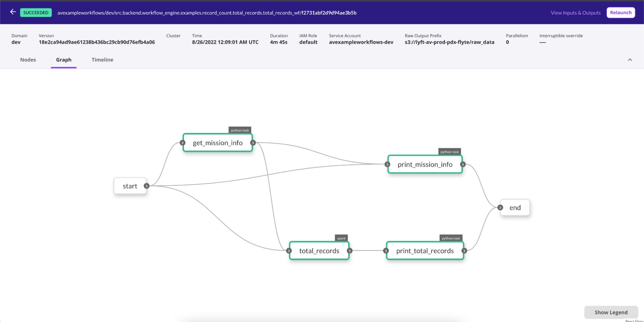Click the Relaunch button
The height and width of the screenshot is (322, 644).
(620, 12)
